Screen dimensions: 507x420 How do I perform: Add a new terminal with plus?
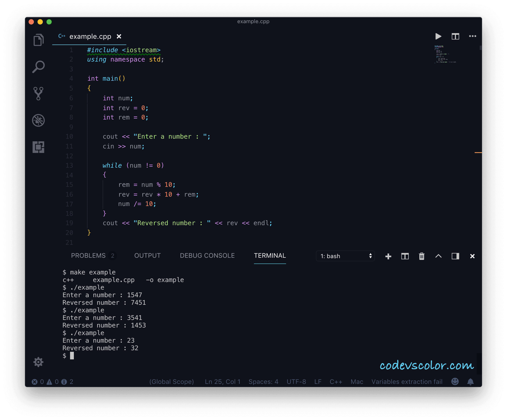[x=388, y=256]
